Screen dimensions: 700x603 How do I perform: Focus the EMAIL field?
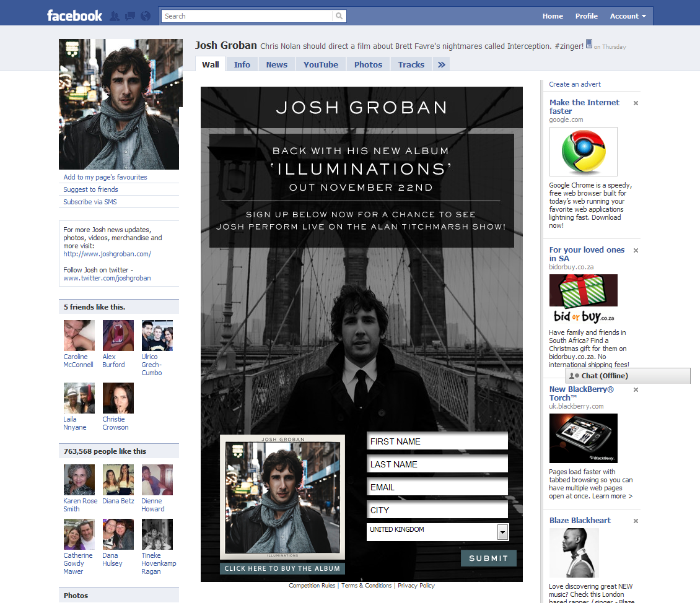click(x=437, y=487)
